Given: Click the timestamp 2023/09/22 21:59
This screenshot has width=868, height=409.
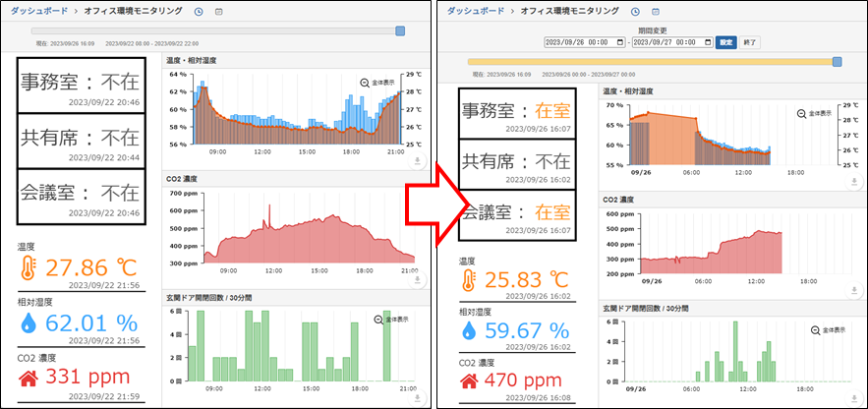Looking at the screenshot, I should (x=104, y=396).
